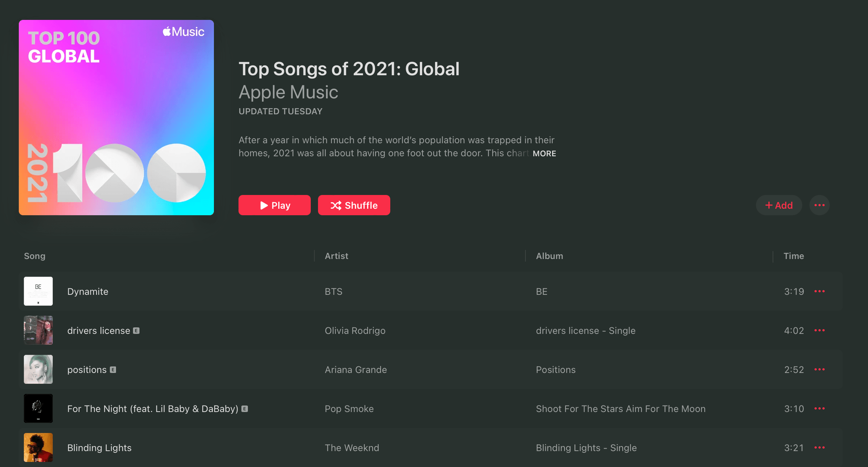Open the Olivia Rodrigo artist link

point(355,331)
